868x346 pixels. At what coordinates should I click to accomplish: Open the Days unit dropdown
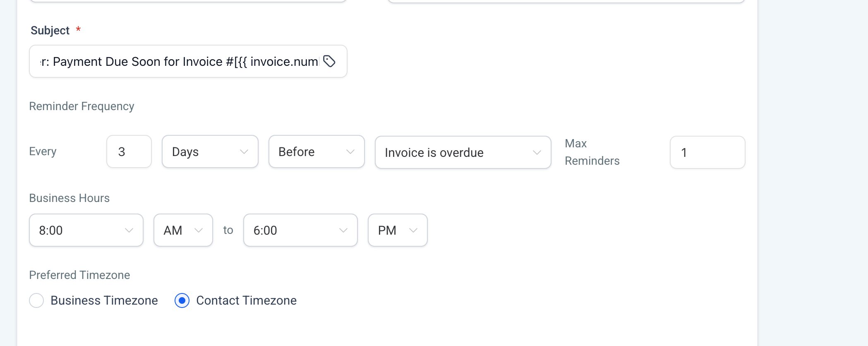pyautogui.click(x=210, y=152)
